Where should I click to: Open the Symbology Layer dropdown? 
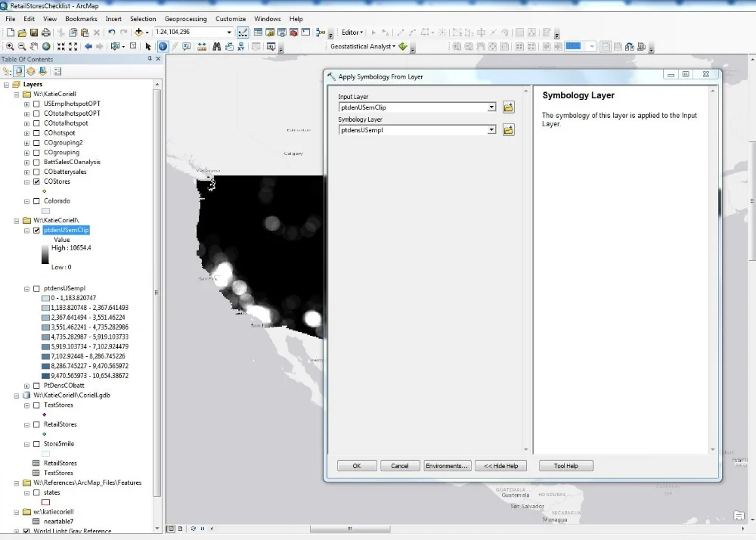tap(491, 129)
